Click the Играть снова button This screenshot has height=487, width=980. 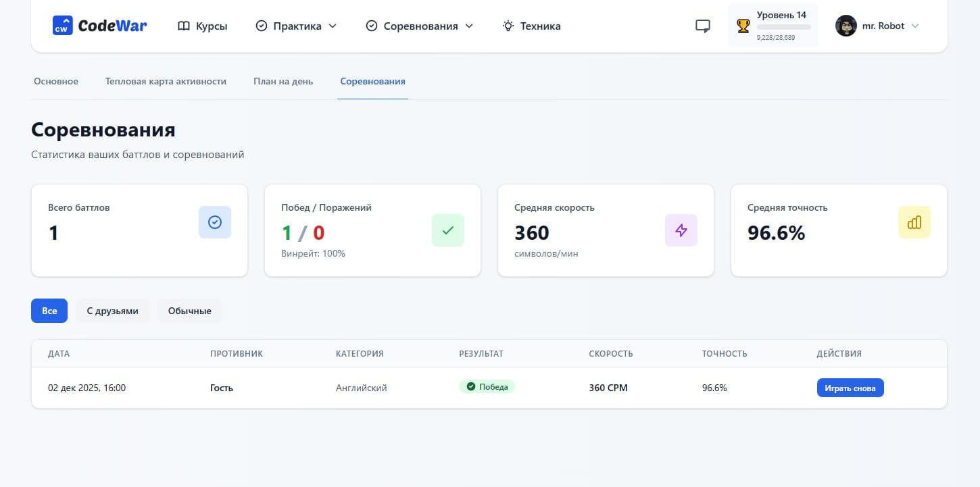(850, 388)
